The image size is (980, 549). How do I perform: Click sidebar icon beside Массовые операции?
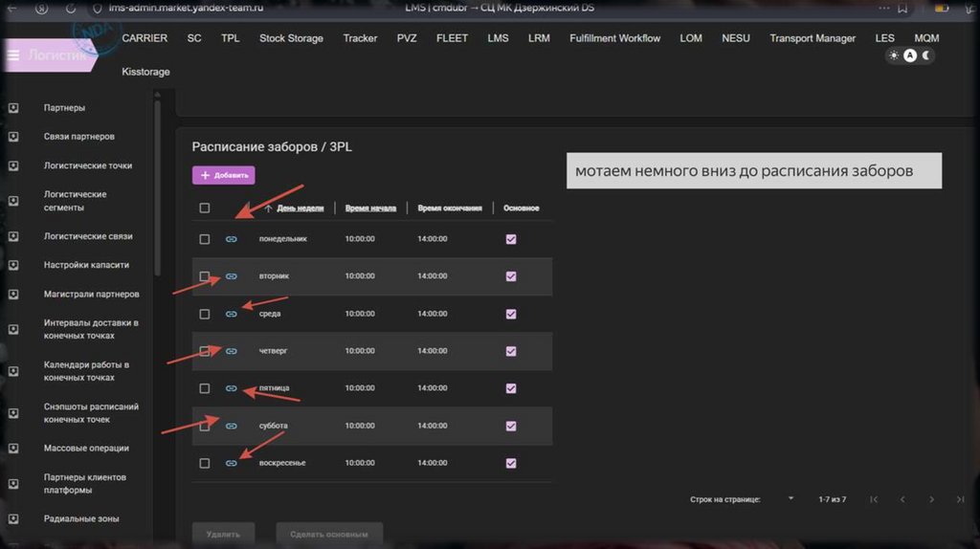13,449
